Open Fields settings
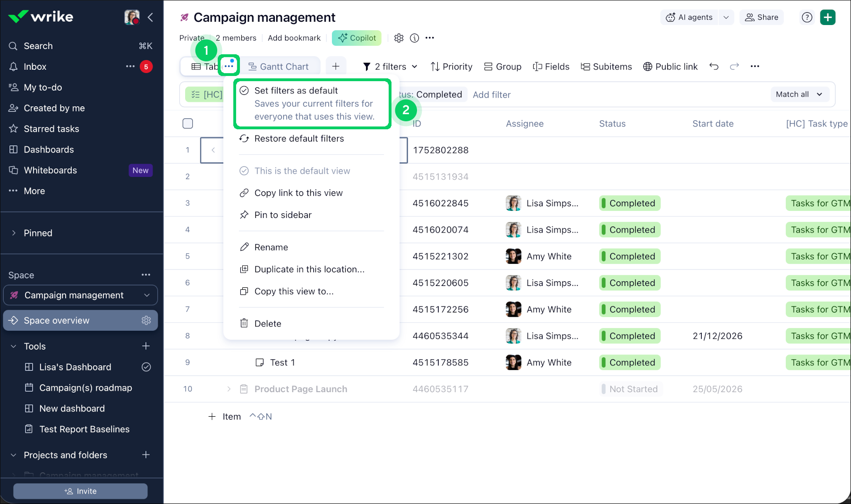This screenshot has height=504, width=851. (551, 67)
